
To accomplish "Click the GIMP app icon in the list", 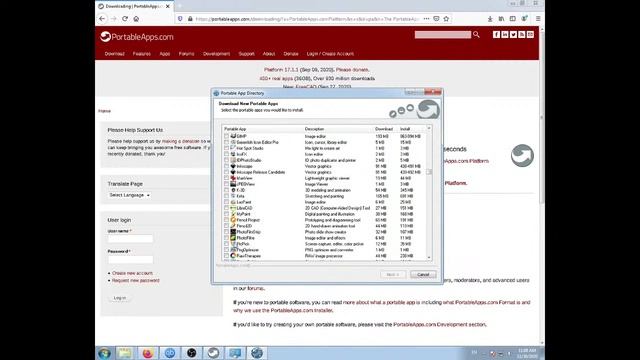I will pos(233,136).
